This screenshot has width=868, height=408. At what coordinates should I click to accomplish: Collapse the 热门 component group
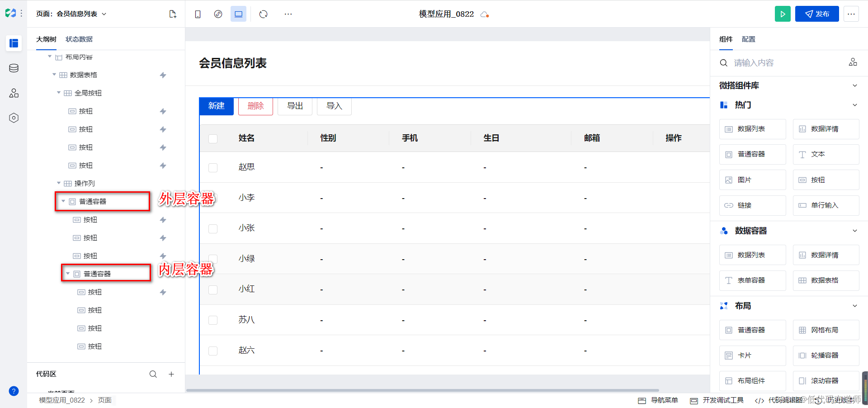click(x=855, y=105)
